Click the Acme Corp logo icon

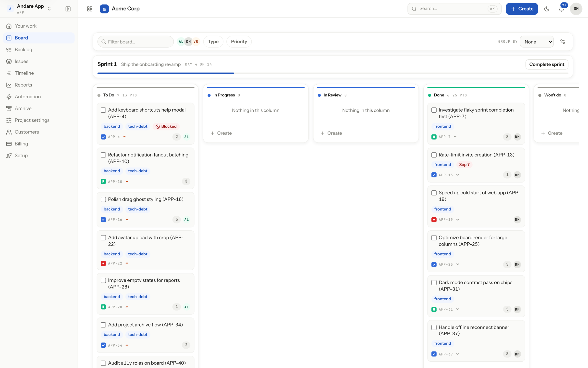[x=104, y=9]
